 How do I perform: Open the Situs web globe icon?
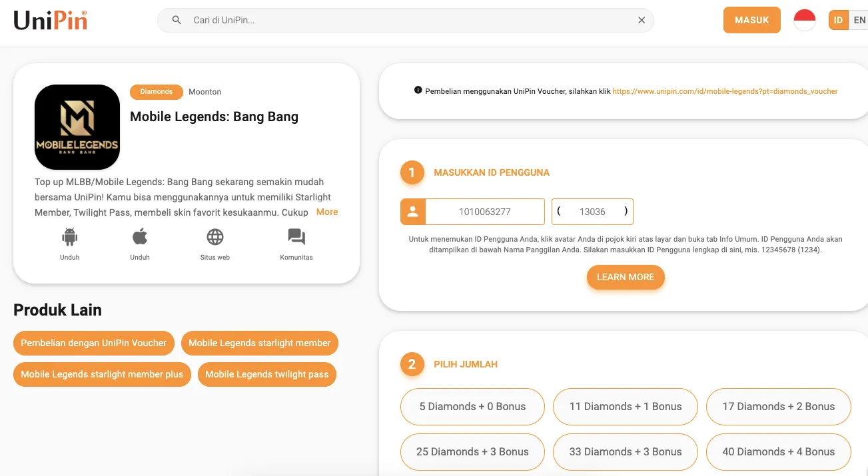click(215, 237)
